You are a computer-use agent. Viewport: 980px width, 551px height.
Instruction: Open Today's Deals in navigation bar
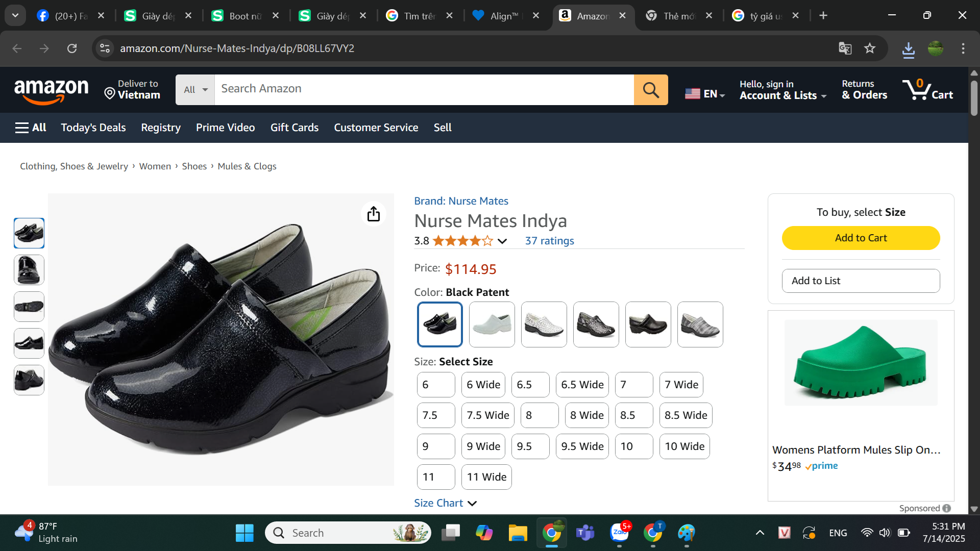coord(93,128)
